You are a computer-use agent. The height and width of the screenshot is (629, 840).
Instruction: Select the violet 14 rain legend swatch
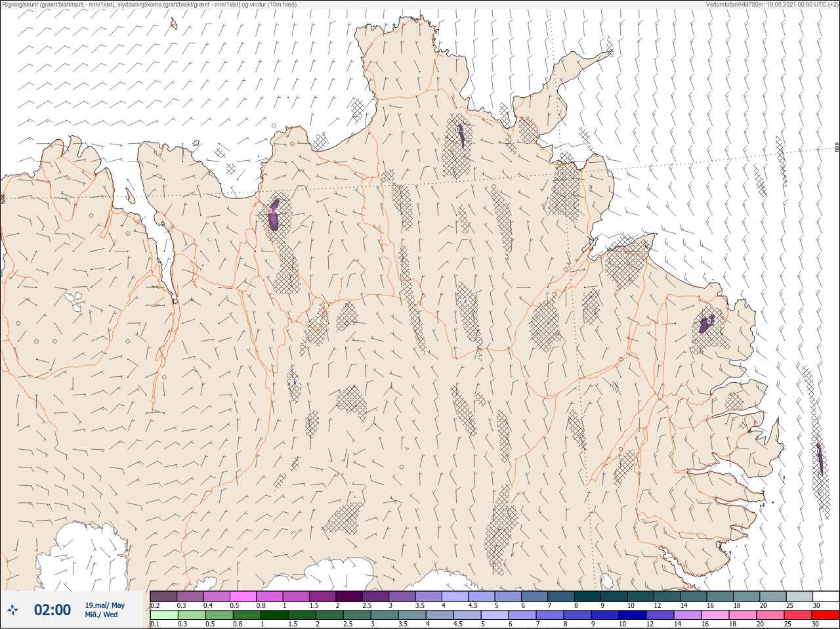[687, 615]
